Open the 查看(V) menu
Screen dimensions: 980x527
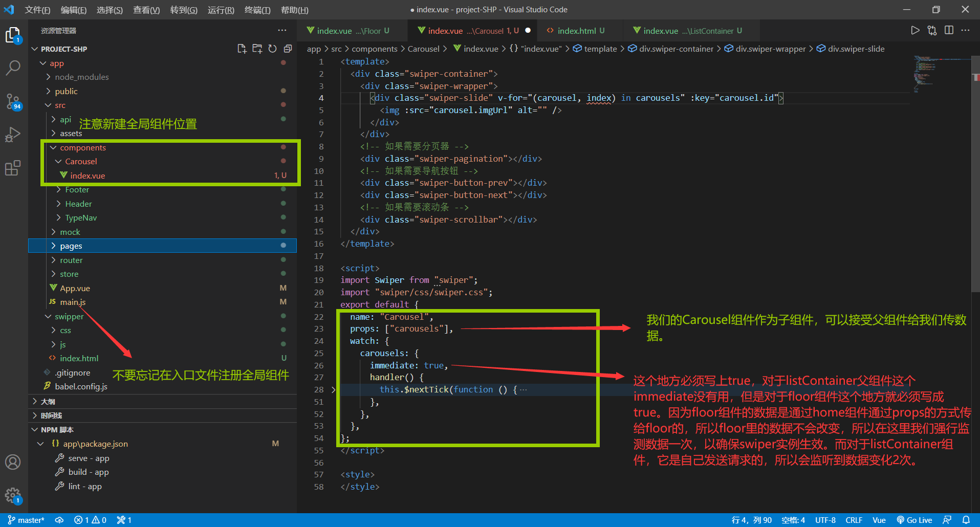tap(146, 10)
